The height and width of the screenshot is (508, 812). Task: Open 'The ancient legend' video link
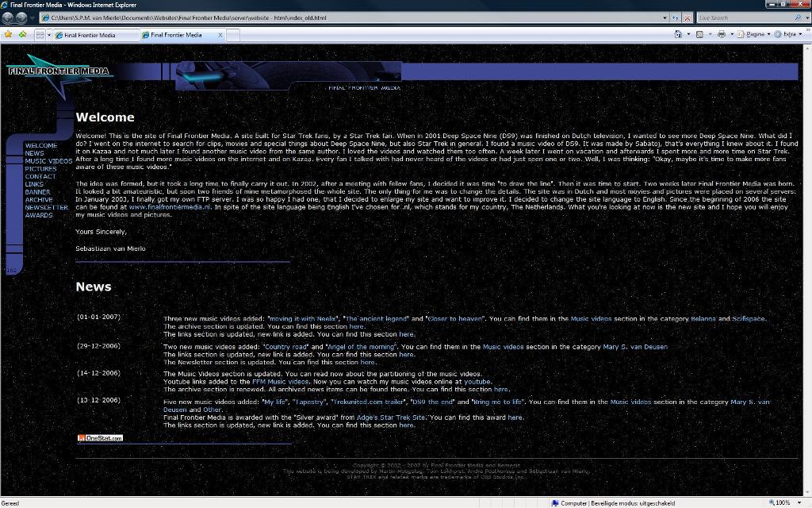(x=377, y=319)
